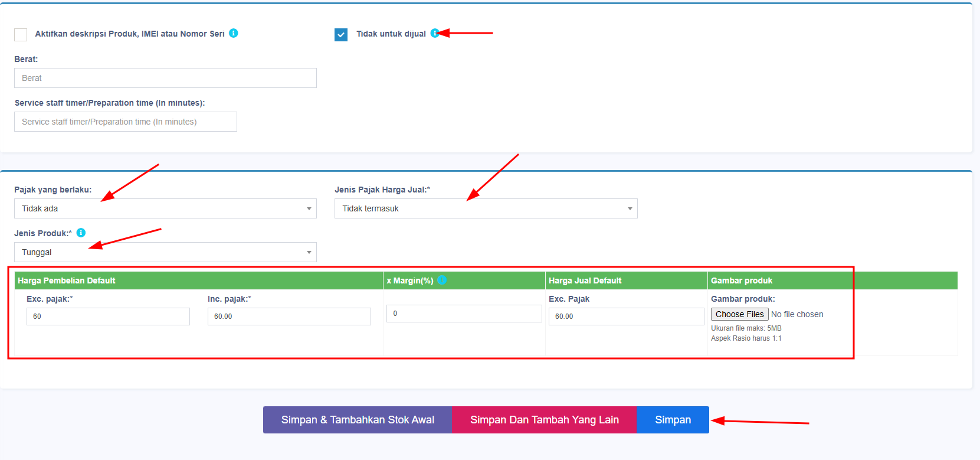The height and width of the screenshot is (460, 980).
Task: Enable Aktifkan deskripsi Produk, IMEI checkbox
Action: [21, 34]
